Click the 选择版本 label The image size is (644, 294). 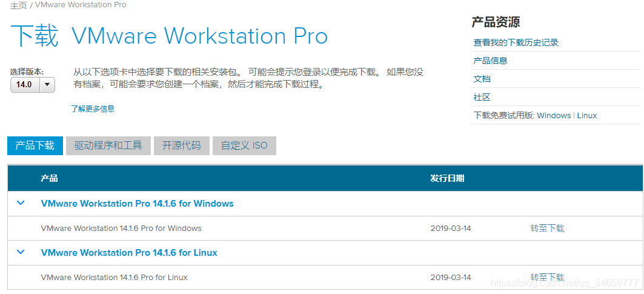coord(27,72)
